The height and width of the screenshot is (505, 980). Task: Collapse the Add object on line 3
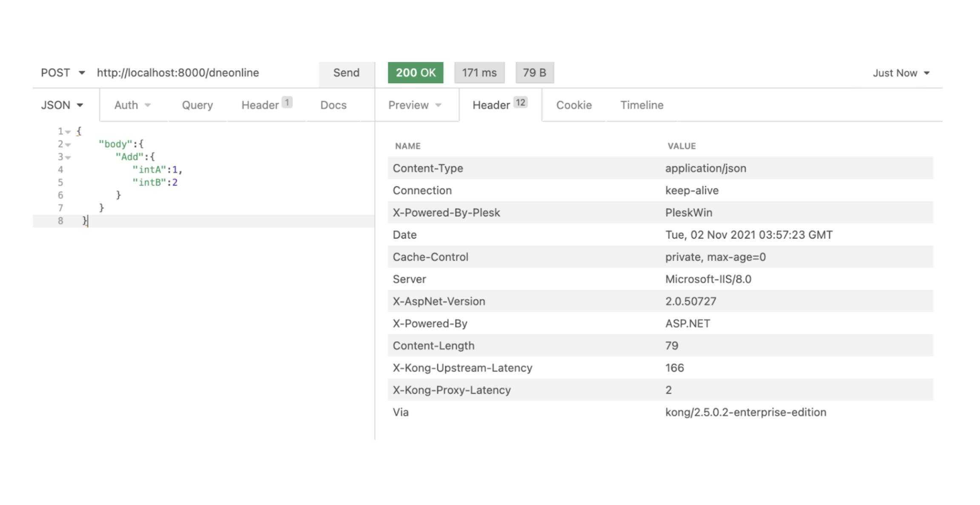pos(68,157)
